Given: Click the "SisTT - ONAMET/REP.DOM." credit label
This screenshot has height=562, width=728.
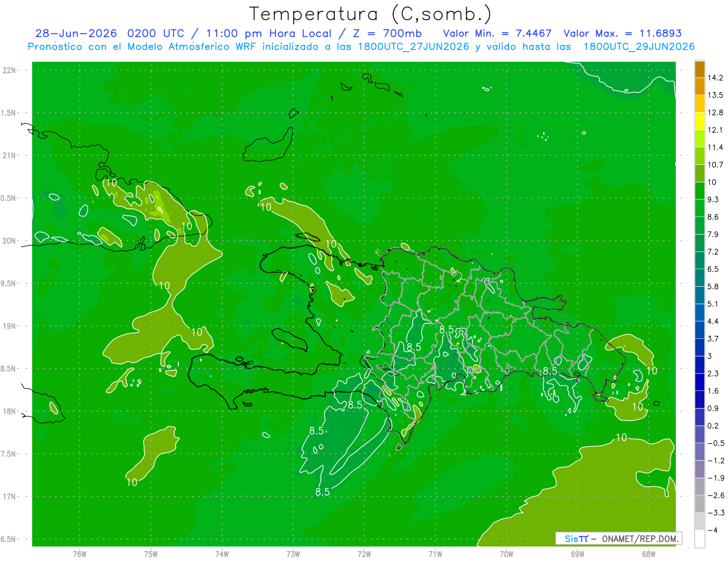Looking at the screenshot, I should coord(619,538).
